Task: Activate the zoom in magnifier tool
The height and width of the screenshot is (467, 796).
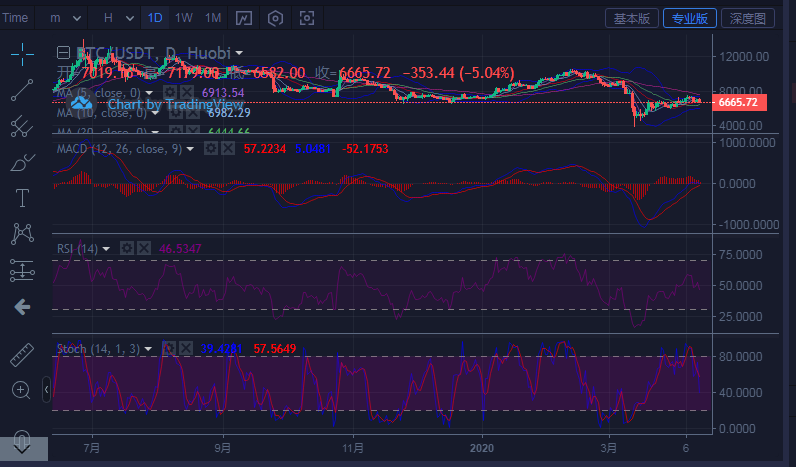Action: point(21,390)
